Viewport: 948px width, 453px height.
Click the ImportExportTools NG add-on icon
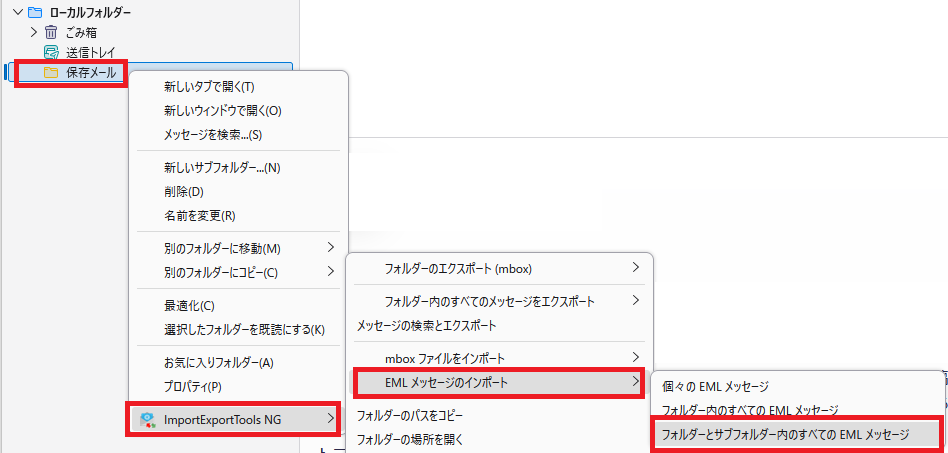pos(147,419)
